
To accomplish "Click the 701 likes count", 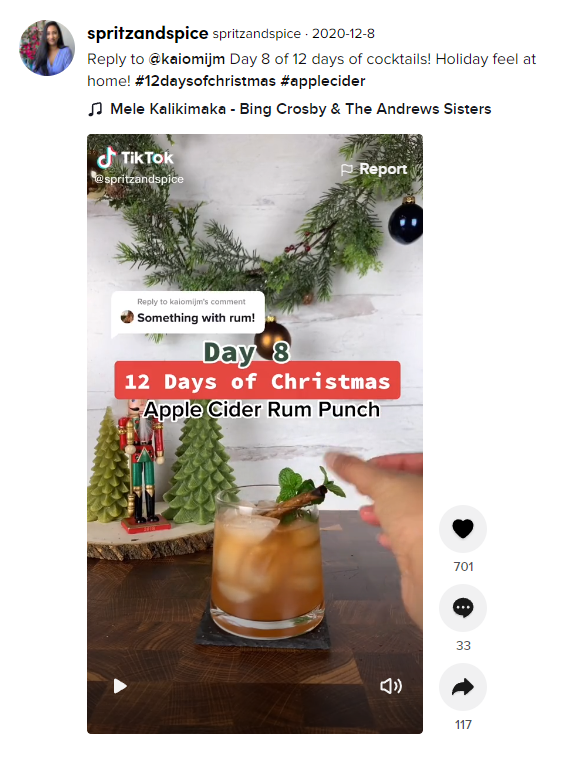I will point(463,567).
